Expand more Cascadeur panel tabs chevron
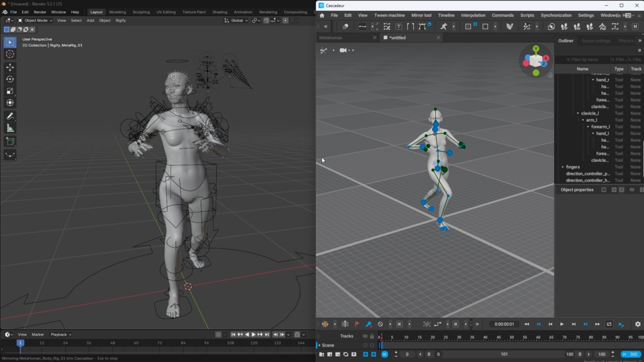 tap(640, 41)
